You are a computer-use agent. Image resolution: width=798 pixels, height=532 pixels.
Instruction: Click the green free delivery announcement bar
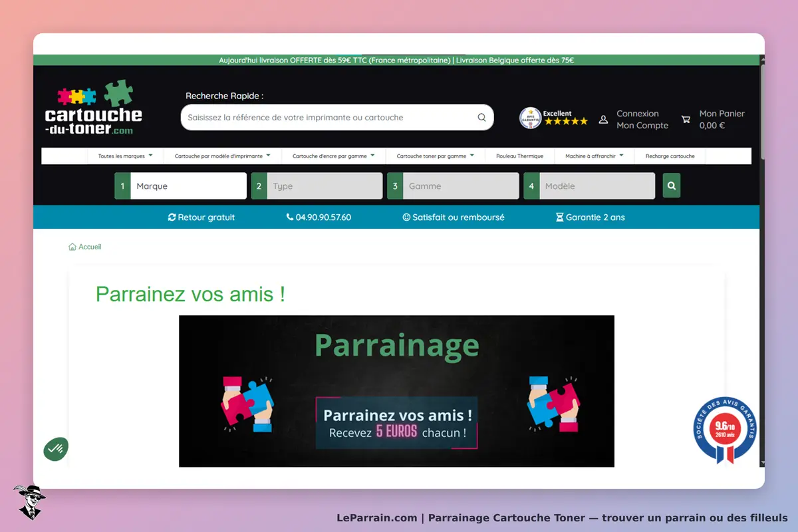click(x=396, y=60)
